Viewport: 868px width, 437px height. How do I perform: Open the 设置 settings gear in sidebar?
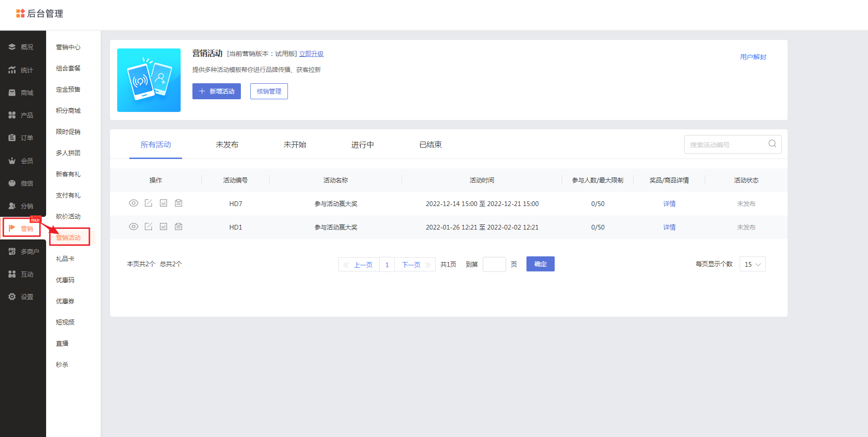22,297
